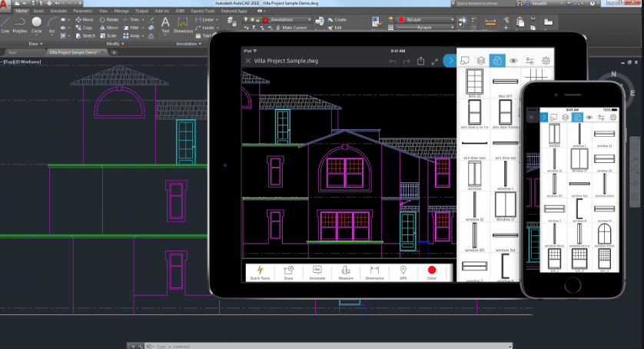This screenshot has width=644, height=349.
Task: Toggle the eye view icon on iPad panel
Action: point(513,61)
